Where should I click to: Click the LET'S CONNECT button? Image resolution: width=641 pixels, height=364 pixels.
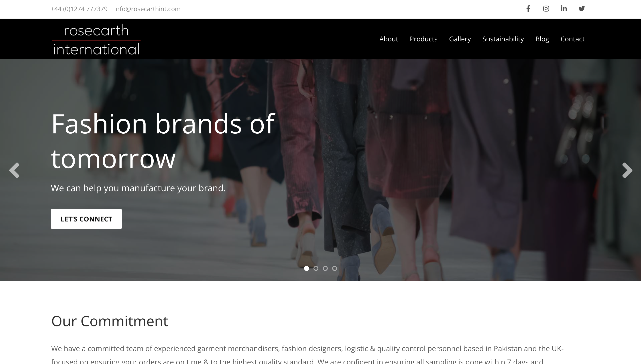[x=86, y=219]
